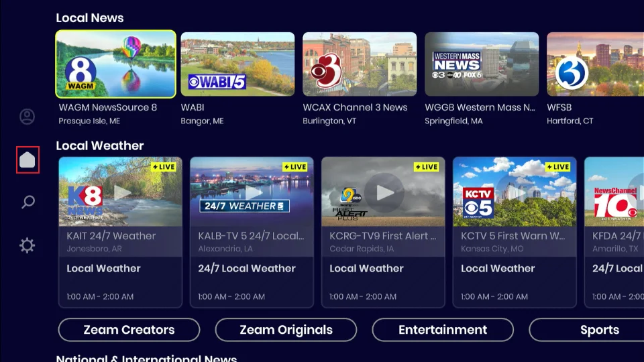The height and width of the screenshot is (362, 644).
Task: Open the WFSB Hartford thumbnail
Action: pos(595,64)
